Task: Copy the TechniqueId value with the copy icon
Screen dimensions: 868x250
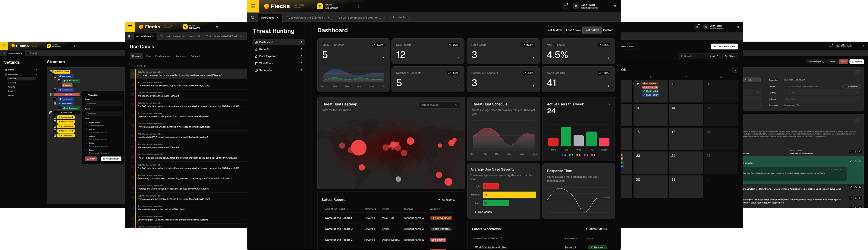Action: [797, 105]
